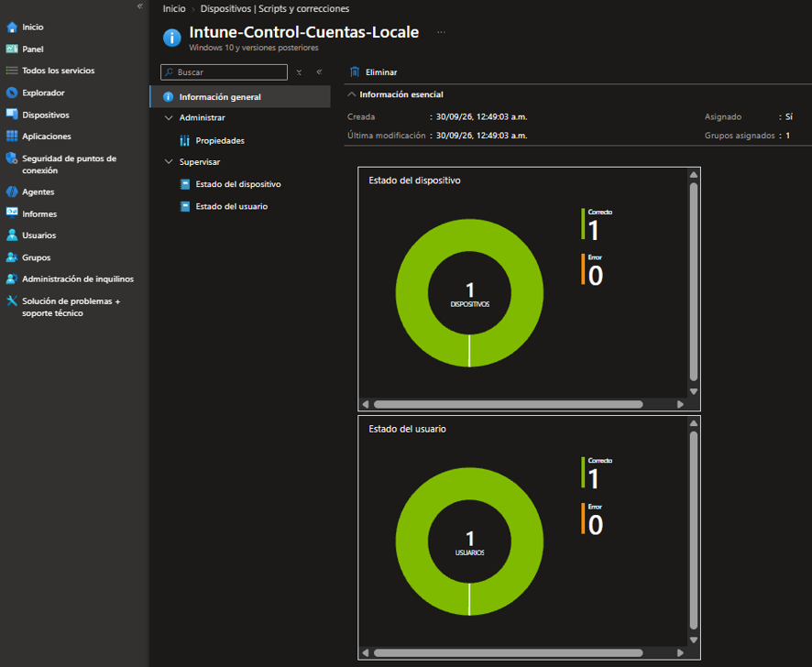Image resolution: width=812 pixels, height=667 pixels.
Task: Open Dispositivos | Scripts y correcciones breadcrumb
Action: [x=275, y=9]
